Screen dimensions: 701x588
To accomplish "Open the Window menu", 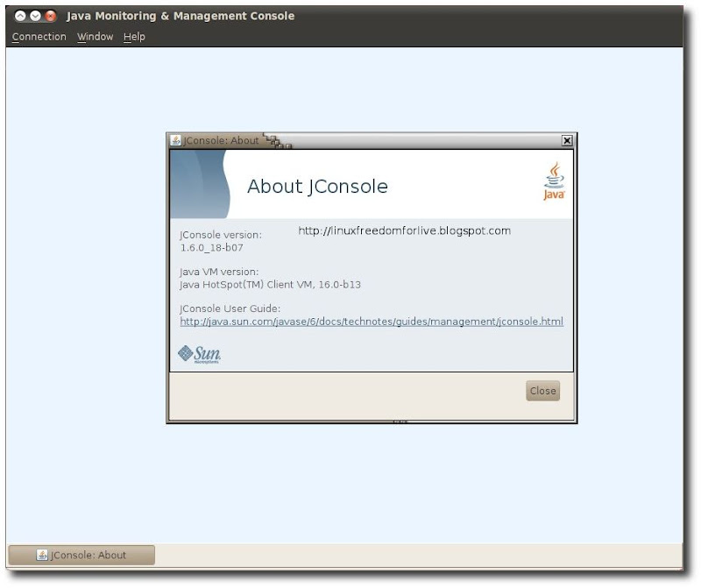I will coord(95,36).
